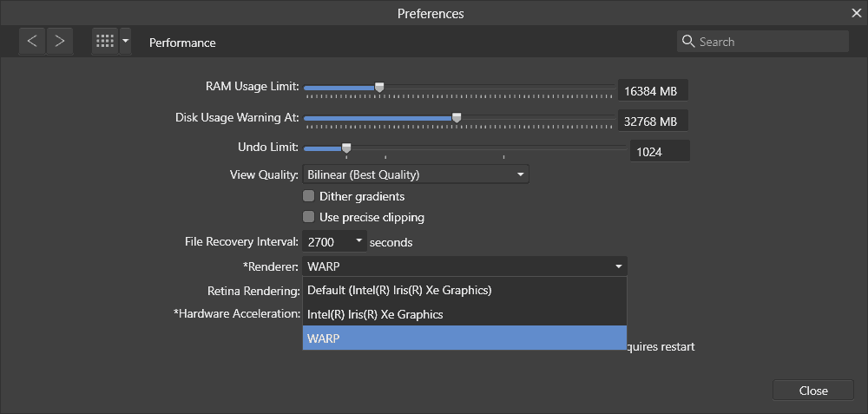Viewport: 868px width, 414px height.
Task: Show all preference categories grid
Action: 105,42
